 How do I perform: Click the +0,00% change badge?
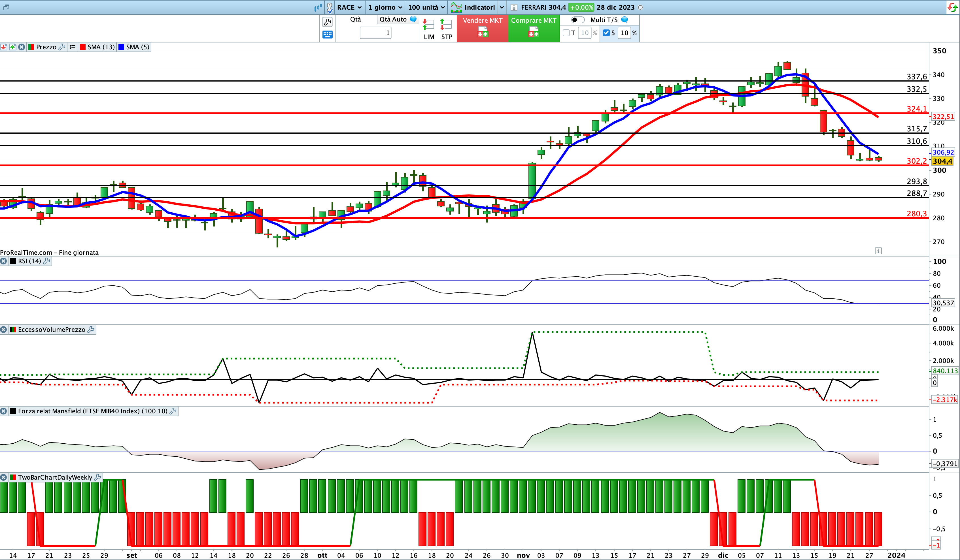(581, 7)
